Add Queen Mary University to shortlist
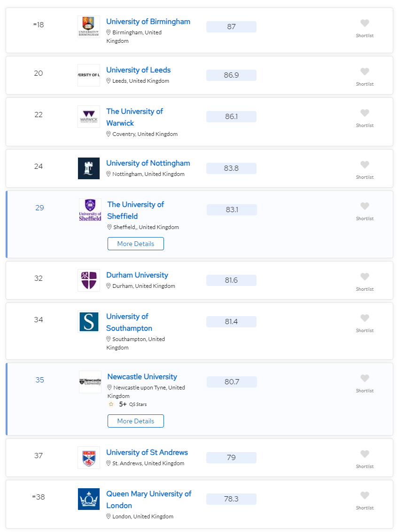Image resolution: width=397 pixels, height=532 pixels. pos(365,495)
